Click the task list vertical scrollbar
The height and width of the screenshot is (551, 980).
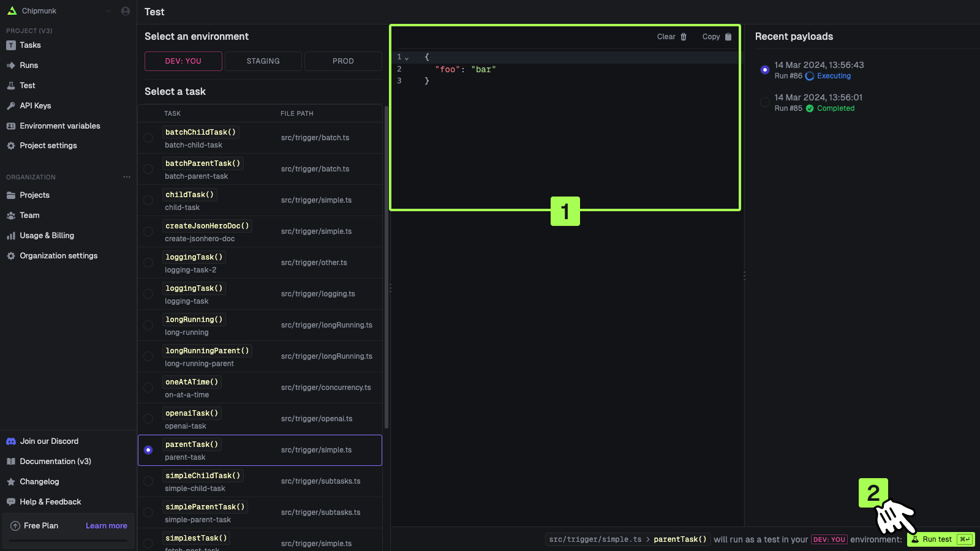point(386,268)
